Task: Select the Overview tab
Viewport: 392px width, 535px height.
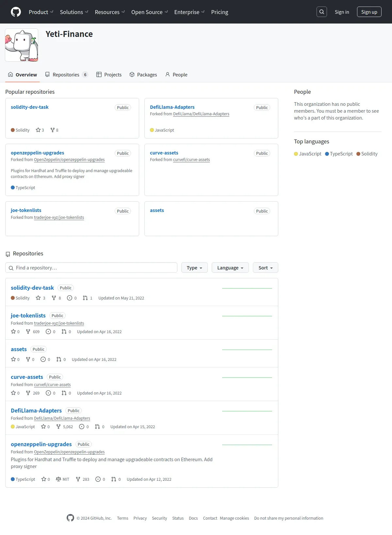Action: [x=23, y=75]
